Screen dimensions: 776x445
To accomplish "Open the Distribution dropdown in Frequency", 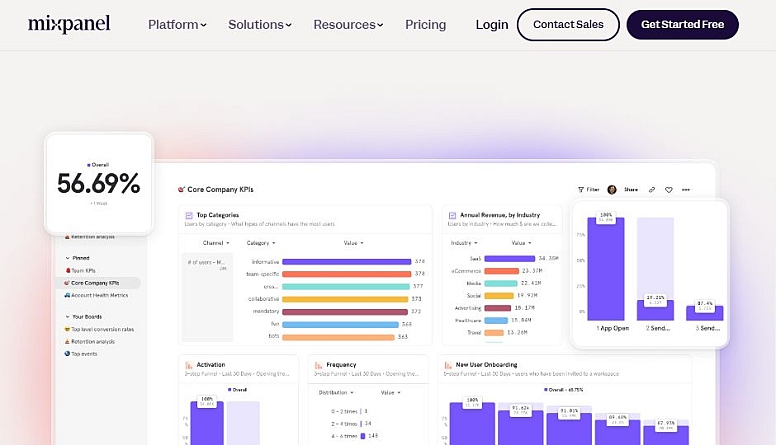I will (336, 393).
